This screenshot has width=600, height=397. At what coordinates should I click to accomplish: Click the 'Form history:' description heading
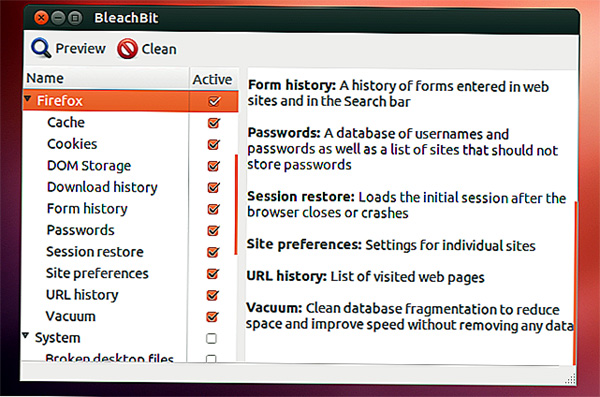click(x=292, y=85)
